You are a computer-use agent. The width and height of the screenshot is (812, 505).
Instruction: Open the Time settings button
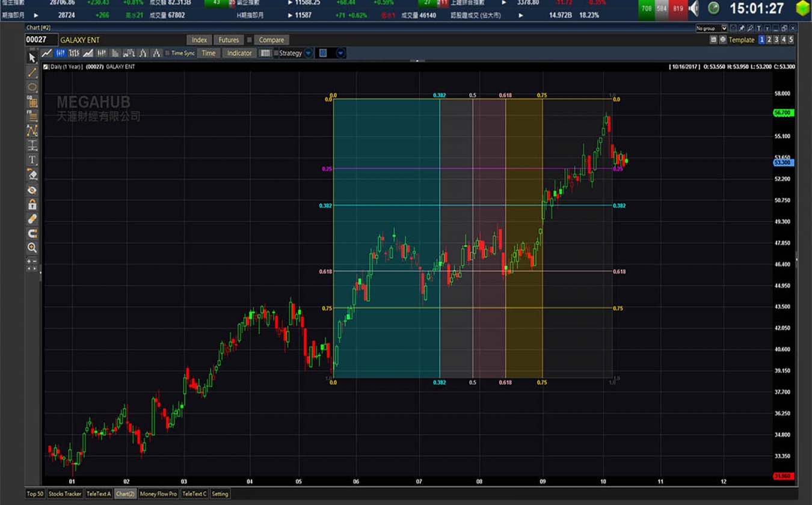(x=209, y=53)
